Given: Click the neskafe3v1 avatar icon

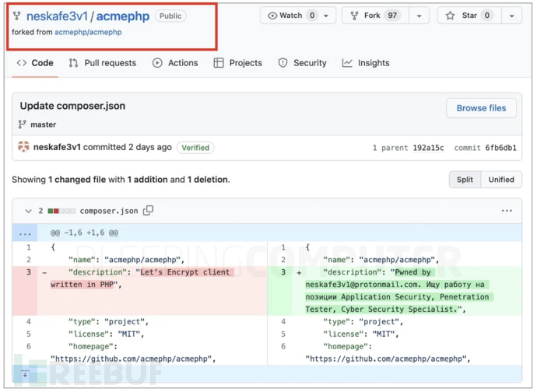Looking at the screenshot, I should coord(23,147).
